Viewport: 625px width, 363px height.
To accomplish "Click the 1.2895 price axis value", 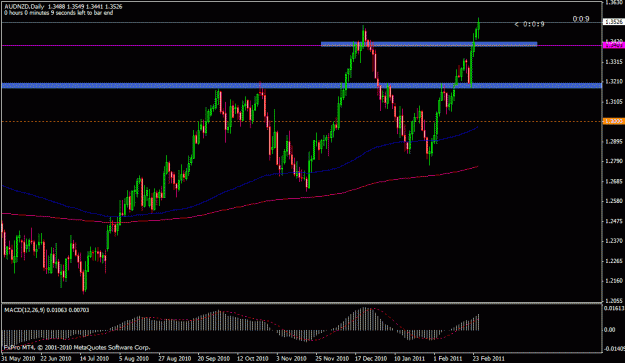I will (x=614, y=141).
